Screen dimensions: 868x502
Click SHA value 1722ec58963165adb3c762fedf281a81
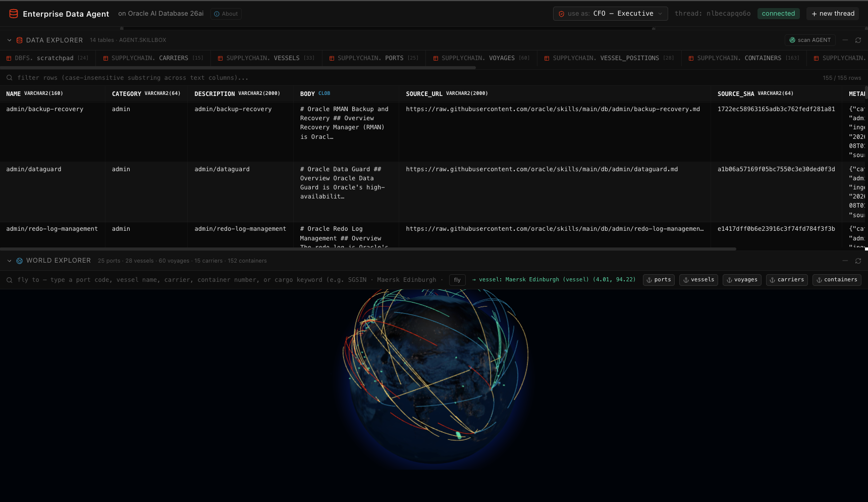tap(776, 109)
